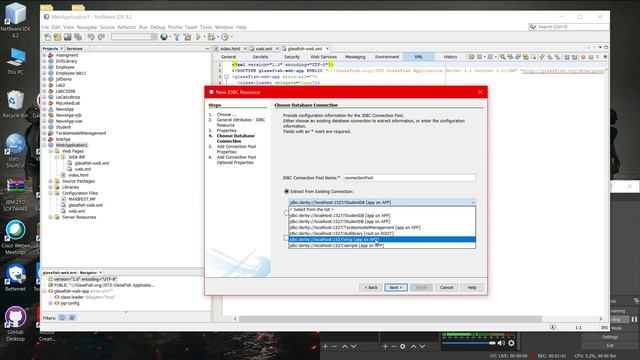Open Cisco Webex Meetings desktop icon
Viewport: 640px width, 360px height.
pyautogui.click(x=15, y=238)
